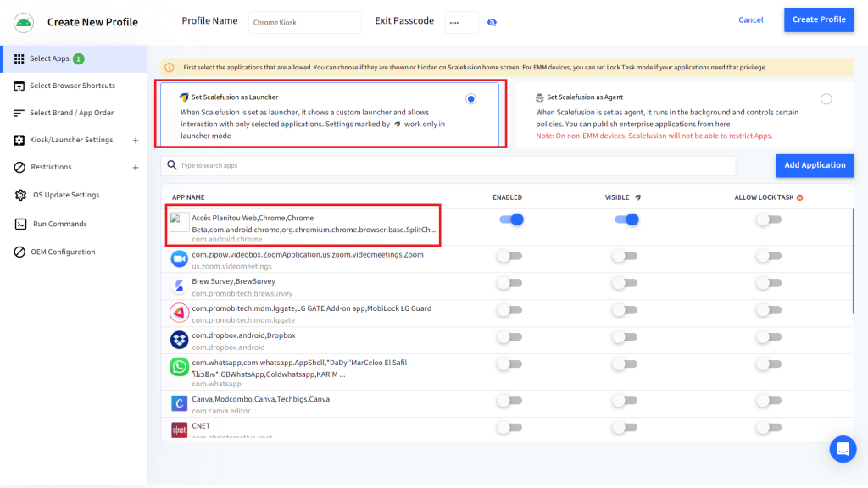Click the OS Update Settings gear icon

20,195
